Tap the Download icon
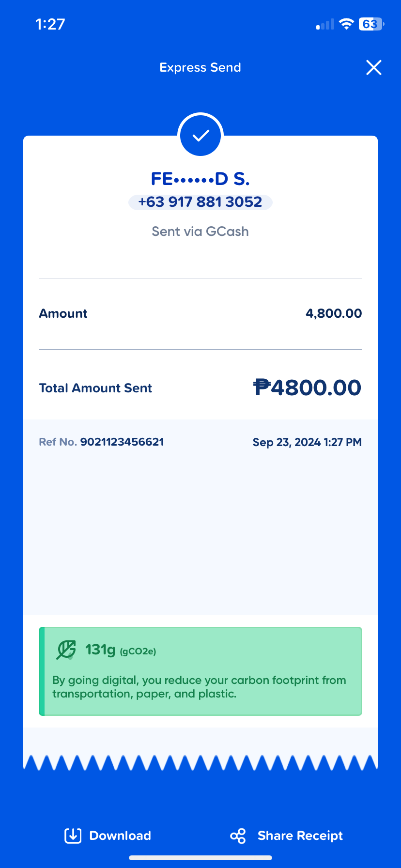 point(73,836)
